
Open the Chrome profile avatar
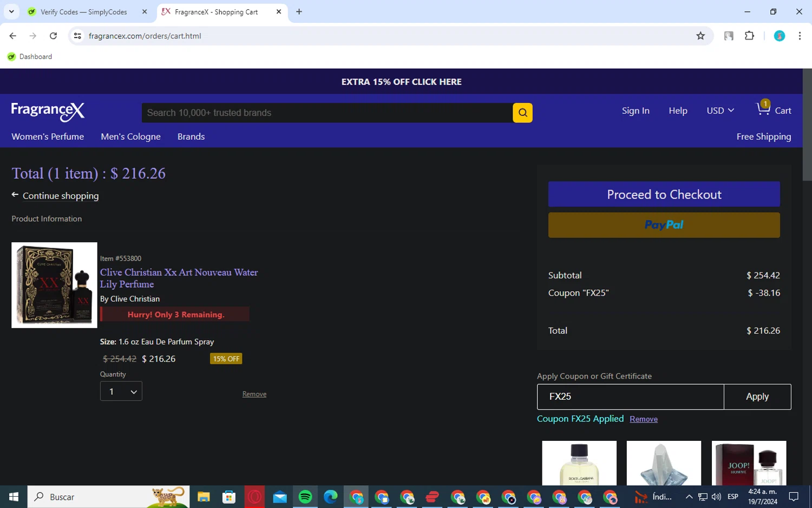click(x=780, y=36)
